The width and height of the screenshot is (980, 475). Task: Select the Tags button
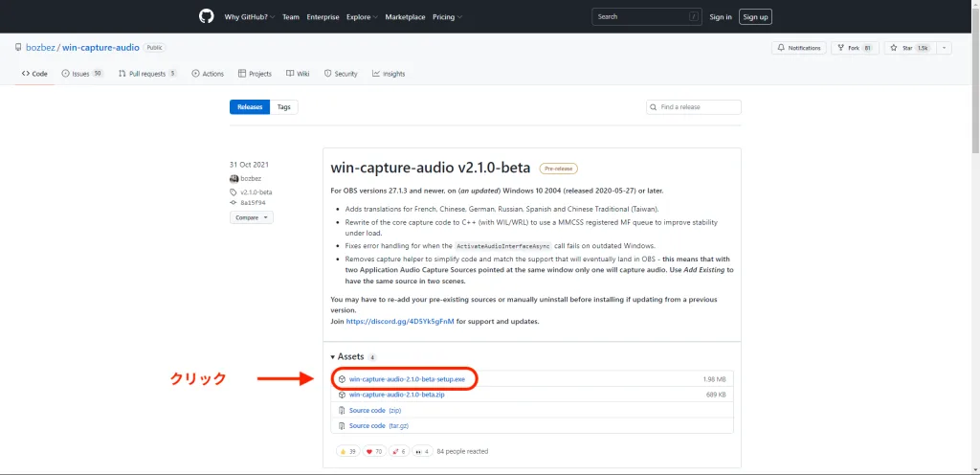[x=283, y=107]
